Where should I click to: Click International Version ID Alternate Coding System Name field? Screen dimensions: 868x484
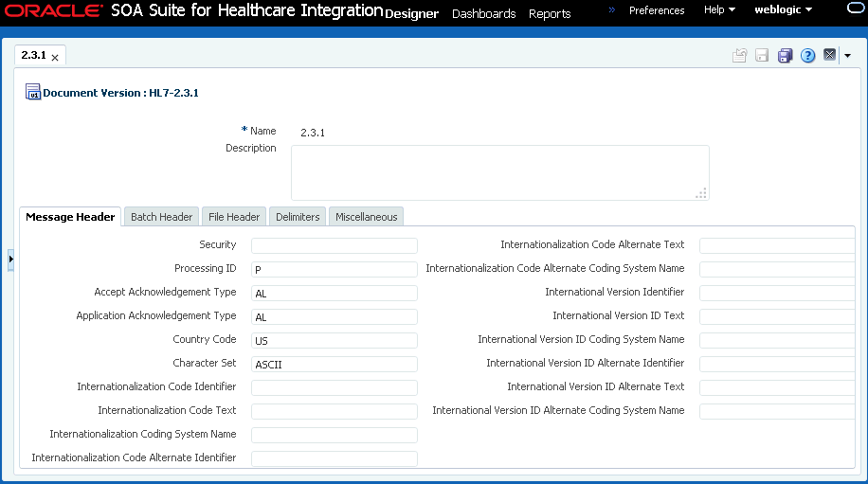click(777, 411)
